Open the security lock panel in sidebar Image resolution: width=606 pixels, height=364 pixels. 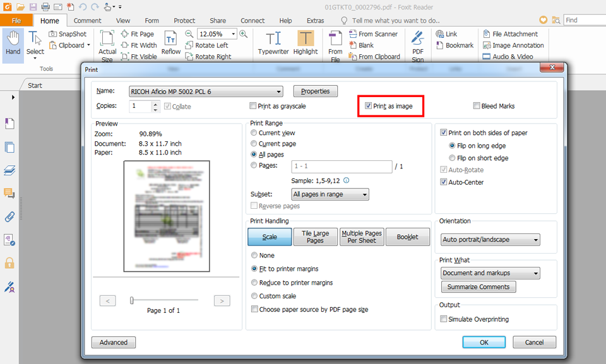coord(9,263)
